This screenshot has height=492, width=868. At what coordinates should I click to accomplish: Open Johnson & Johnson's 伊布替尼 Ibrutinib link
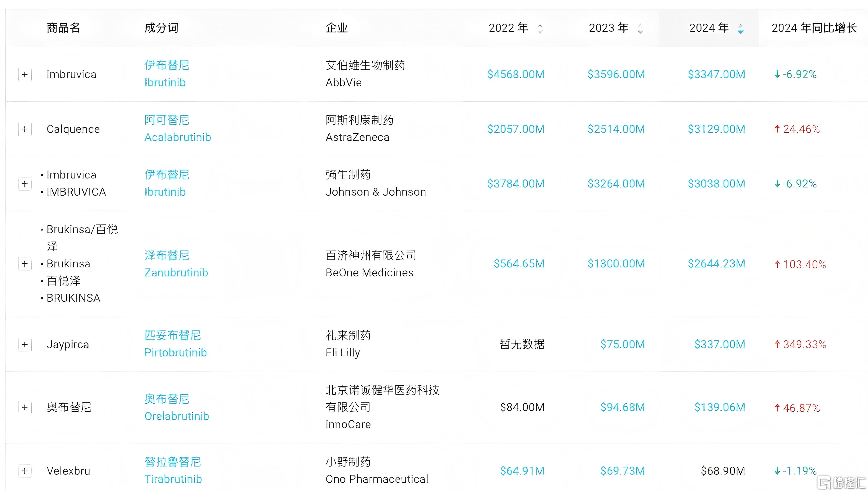coord(167,183)
